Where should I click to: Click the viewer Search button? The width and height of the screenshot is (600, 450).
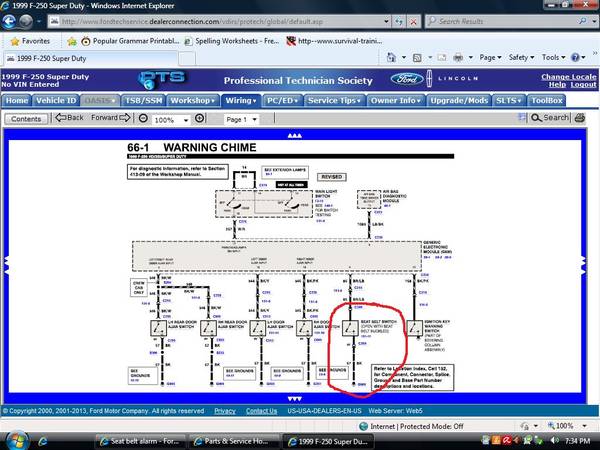pos(550,118)
